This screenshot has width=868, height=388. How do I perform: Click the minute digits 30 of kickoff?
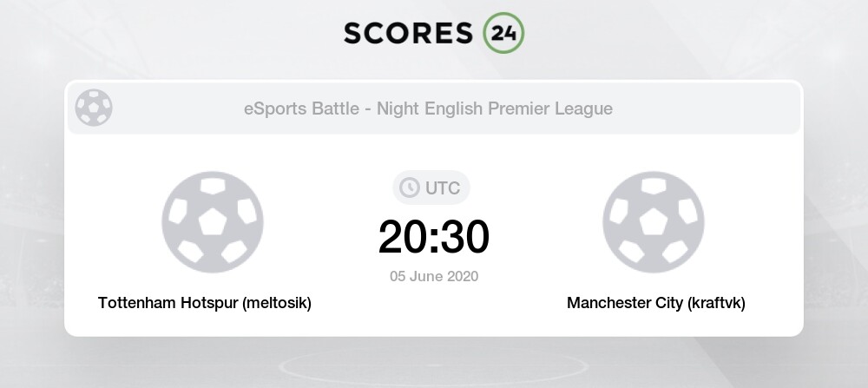click(x=464, y=236)
